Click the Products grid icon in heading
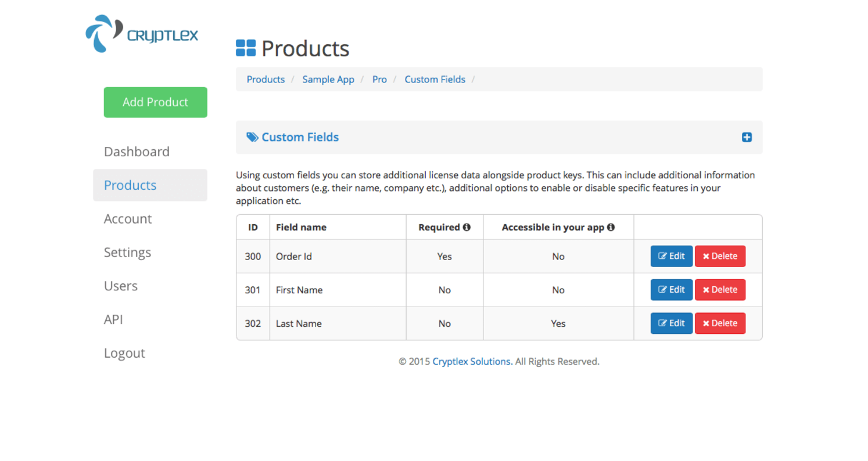This screenshot has width=868, height=461. pyautogui.click(x=246, y=48)
